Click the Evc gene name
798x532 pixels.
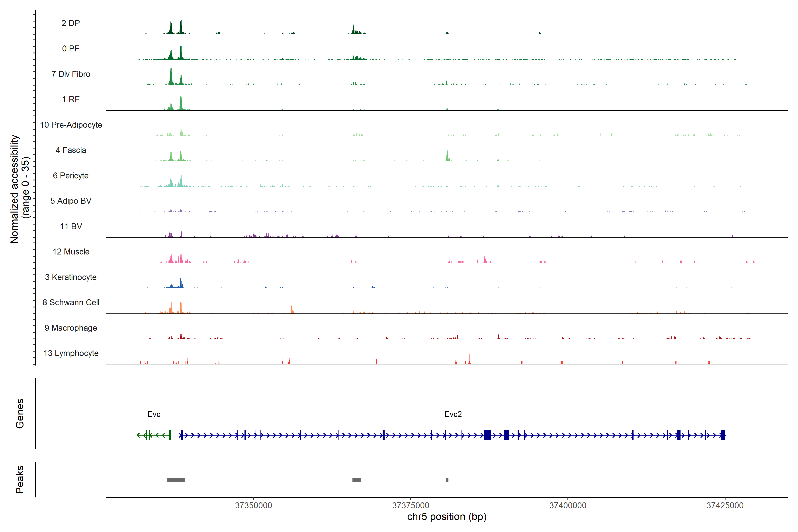point(154,414)
